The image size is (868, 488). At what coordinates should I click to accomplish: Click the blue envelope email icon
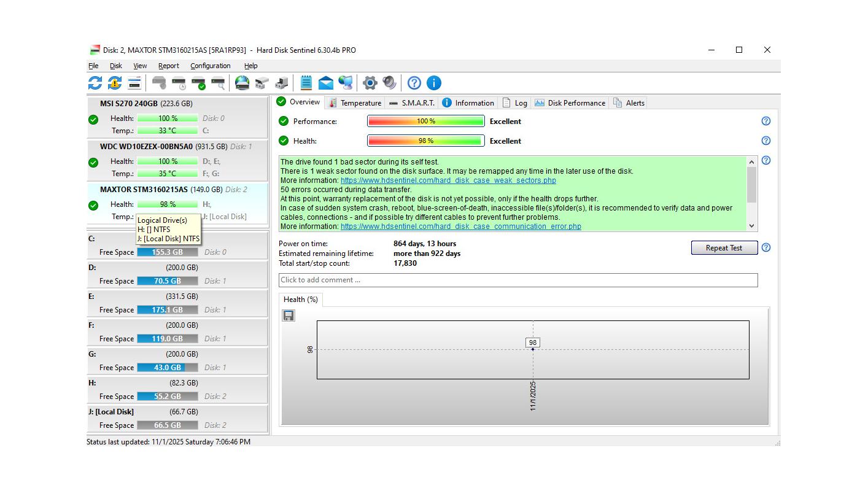pyautogui.click(x=326, y=83)
